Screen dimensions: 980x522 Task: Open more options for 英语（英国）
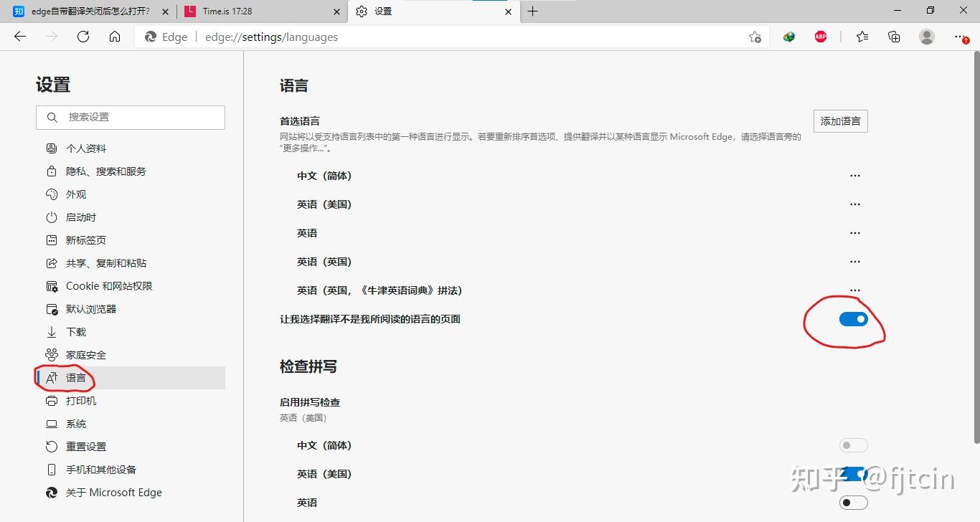pyautogui.click(x=854, y=261)
